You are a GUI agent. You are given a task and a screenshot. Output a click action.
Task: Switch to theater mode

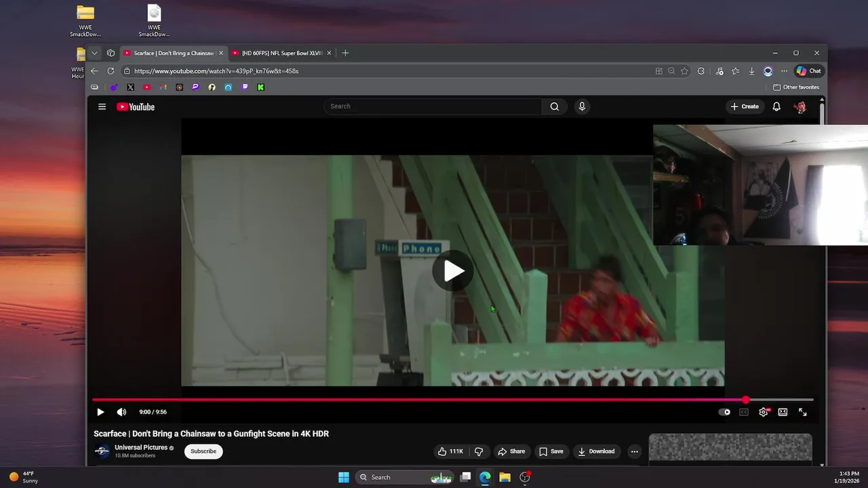[783, 412]
